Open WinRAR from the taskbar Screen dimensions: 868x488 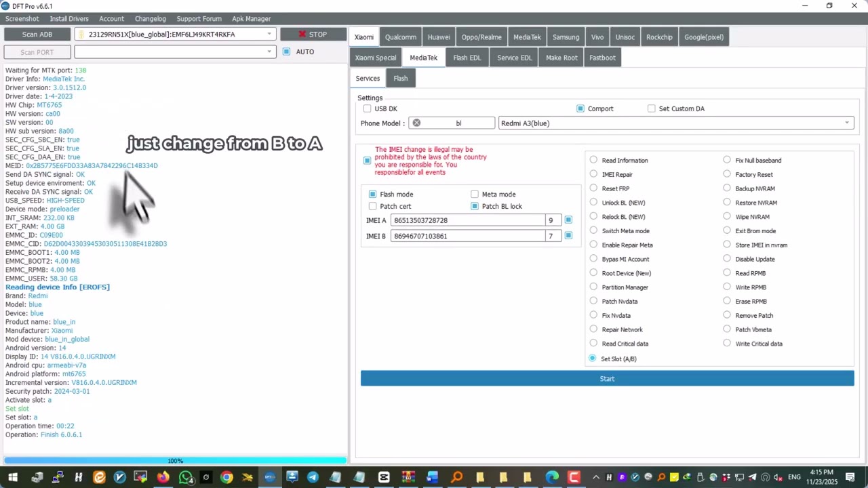pyautogui.click(x=409, y=478)
